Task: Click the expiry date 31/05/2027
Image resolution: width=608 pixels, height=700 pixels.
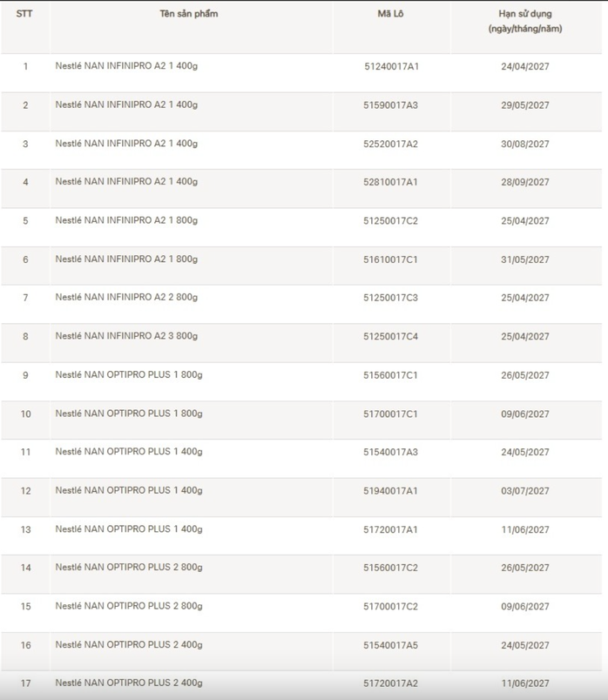Action: [524, 259]
